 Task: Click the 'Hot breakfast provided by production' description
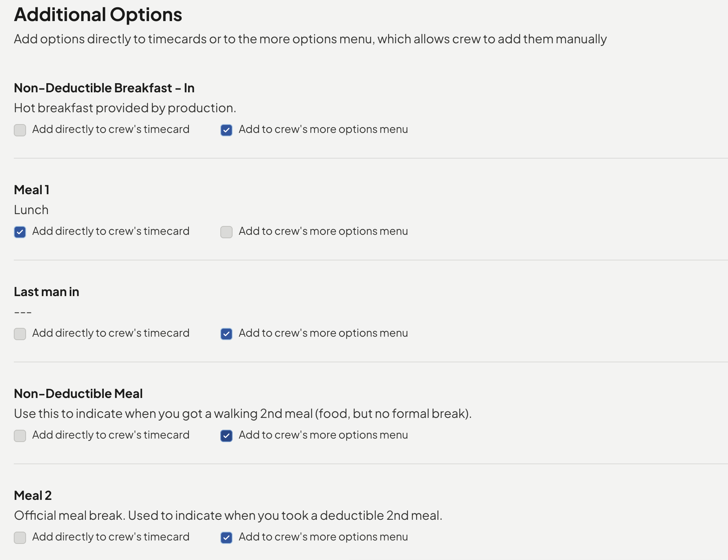click(x=125, y=108)
